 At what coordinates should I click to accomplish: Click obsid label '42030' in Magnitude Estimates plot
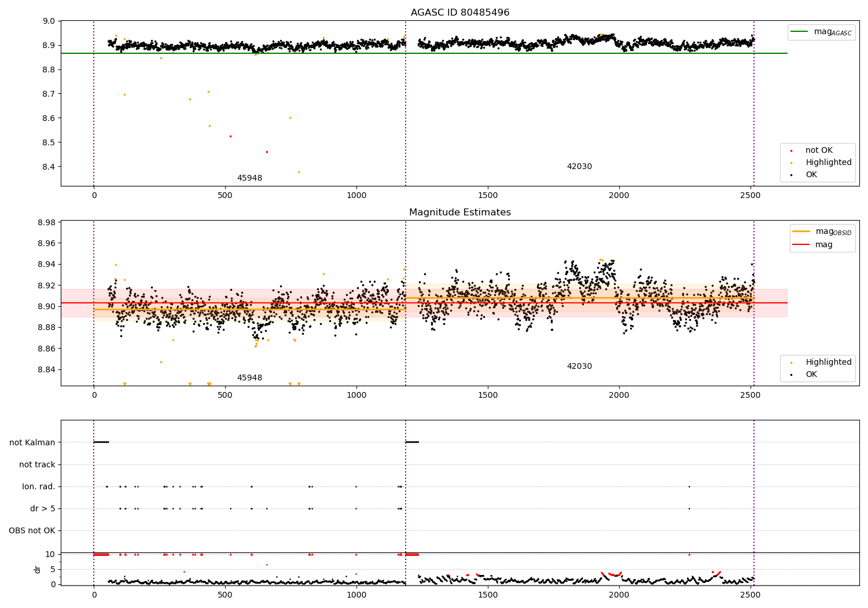579,367
